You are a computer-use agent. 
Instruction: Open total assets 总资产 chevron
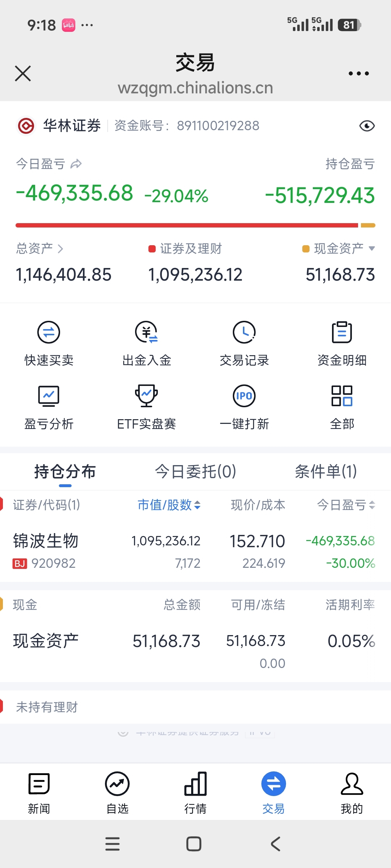(60, 249)
